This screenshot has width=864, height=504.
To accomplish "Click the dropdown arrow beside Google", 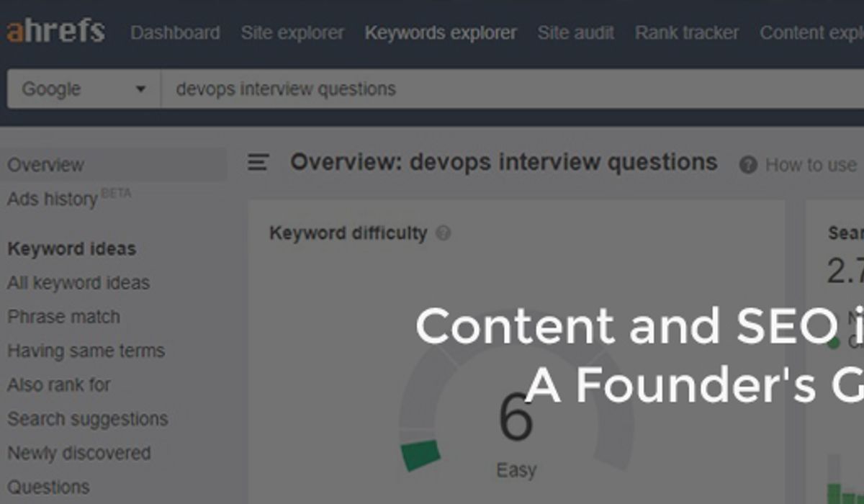I will click(x=140, y=90).
